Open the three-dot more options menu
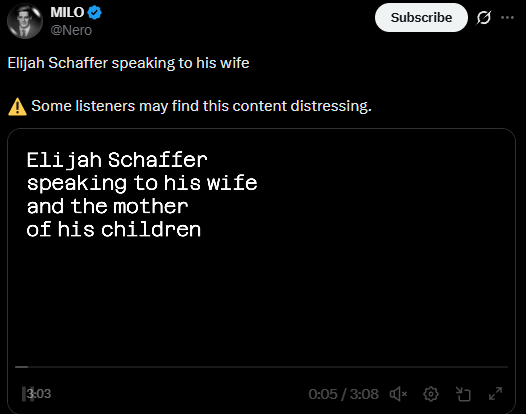The height and width of the screenshot is (414, 526). coord(507,17)
